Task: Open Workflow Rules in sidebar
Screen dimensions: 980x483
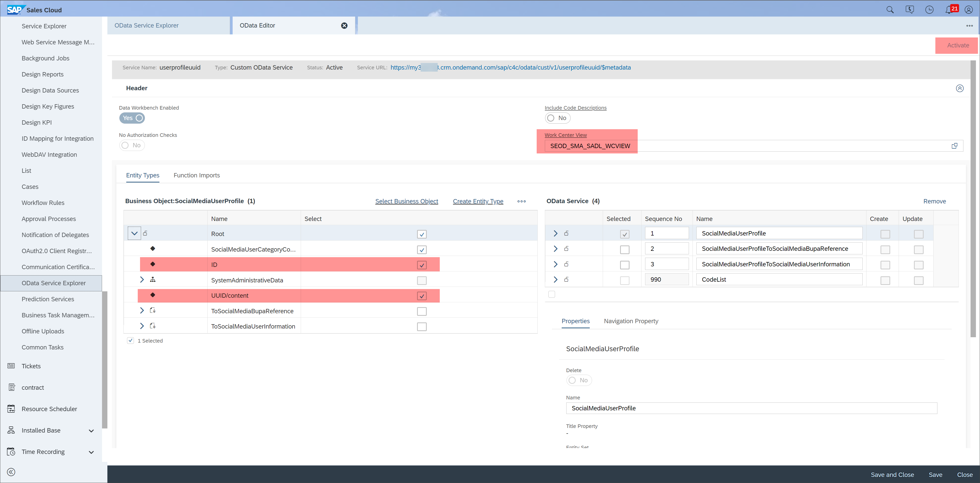Action: (x=43, y=203)
